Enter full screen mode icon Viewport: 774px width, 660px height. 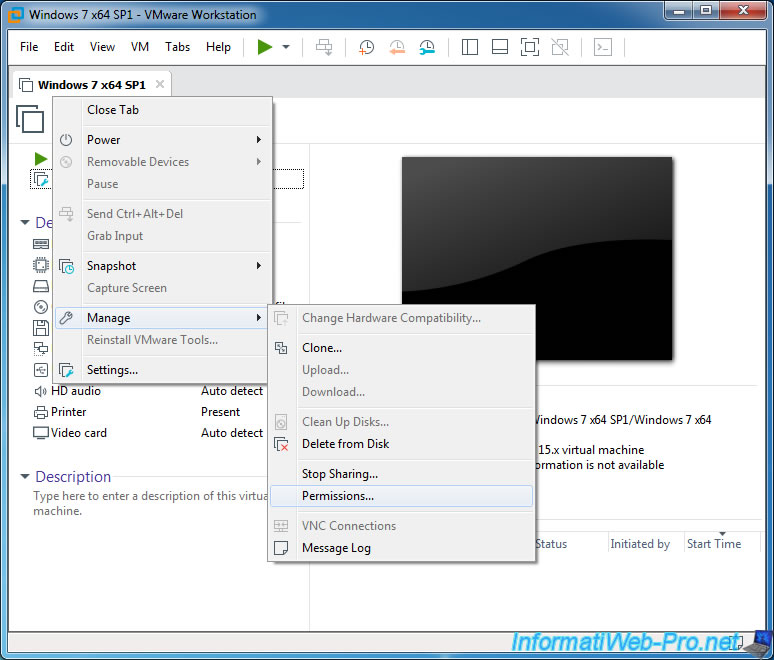click(530, 47)
